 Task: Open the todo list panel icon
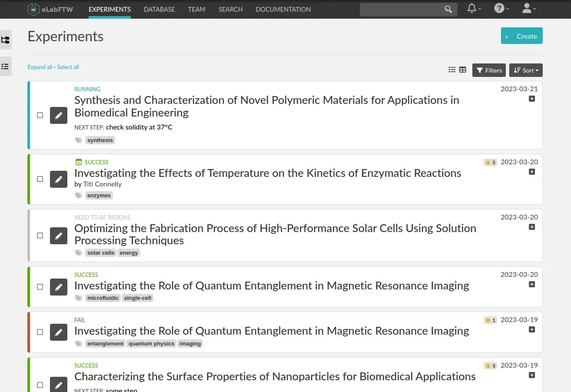coord(6,66)
